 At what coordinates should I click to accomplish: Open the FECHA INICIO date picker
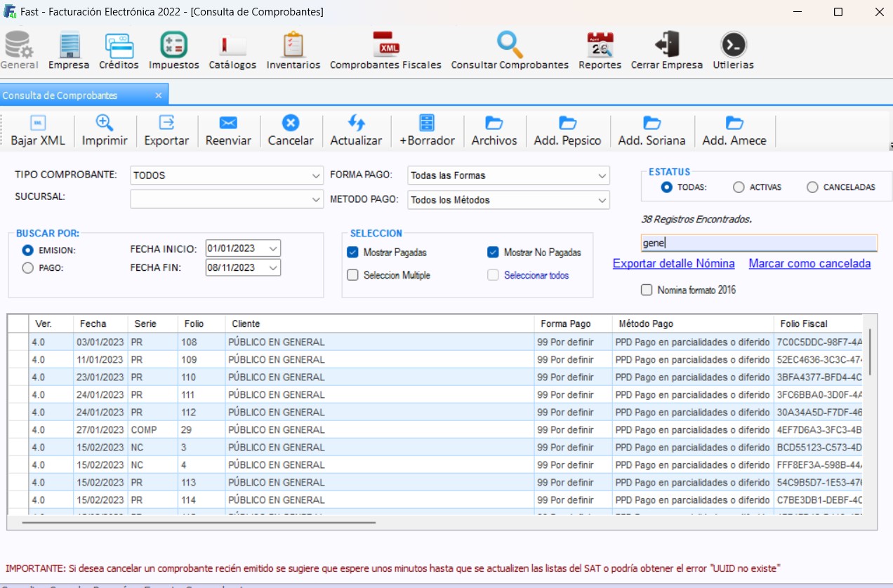pos(273,248)
